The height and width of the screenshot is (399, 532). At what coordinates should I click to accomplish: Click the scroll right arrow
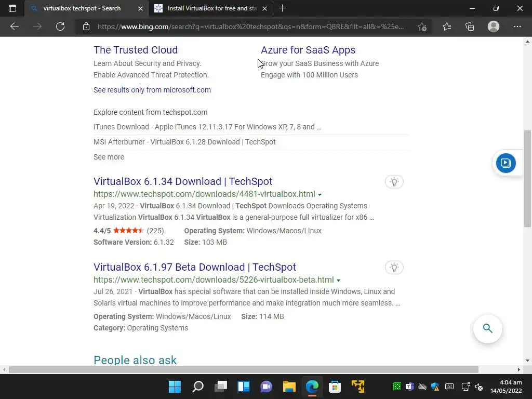519,369
